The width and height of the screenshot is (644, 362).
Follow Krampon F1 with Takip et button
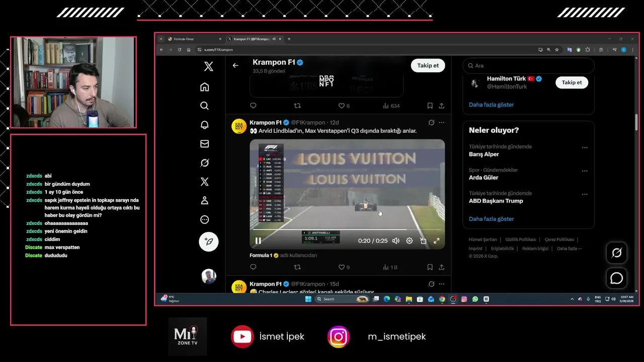click(428, 65)
